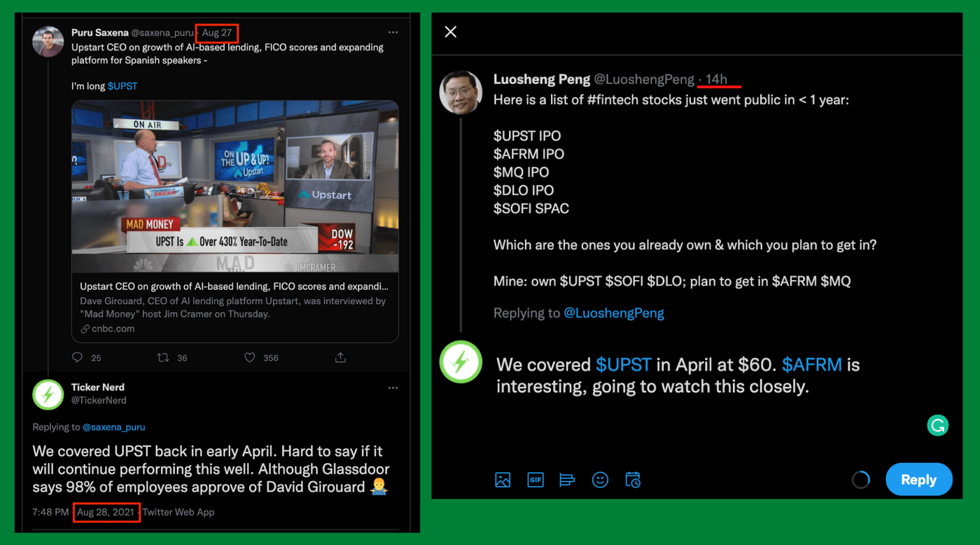
Task: Add an image to the reply
Action: [x=503, y=480]
